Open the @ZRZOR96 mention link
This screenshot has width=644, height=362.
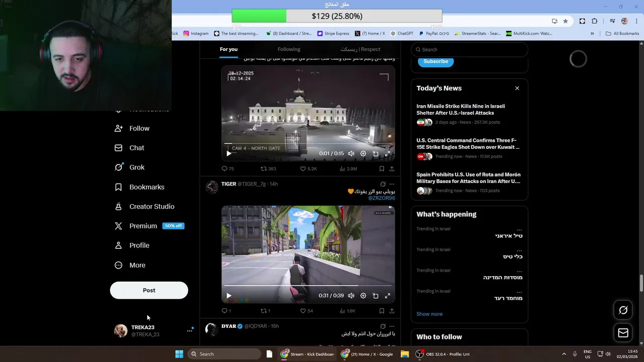(x=381, y=198)
